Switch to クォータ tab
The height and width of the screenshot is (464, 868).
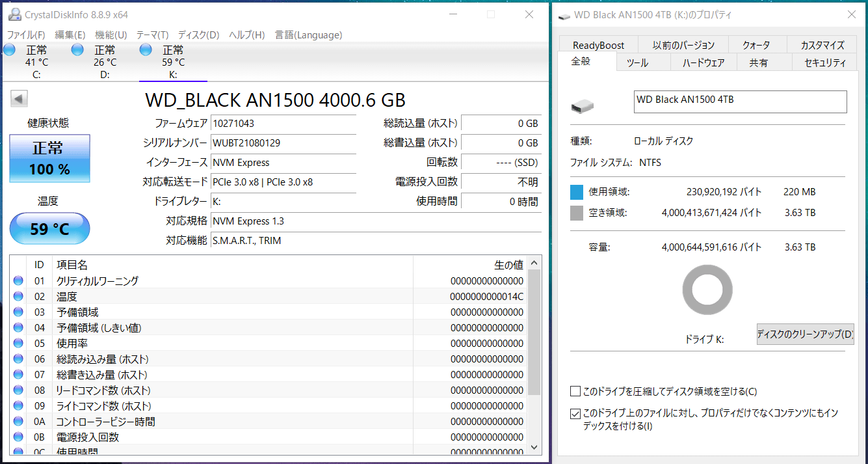[756, 45]
